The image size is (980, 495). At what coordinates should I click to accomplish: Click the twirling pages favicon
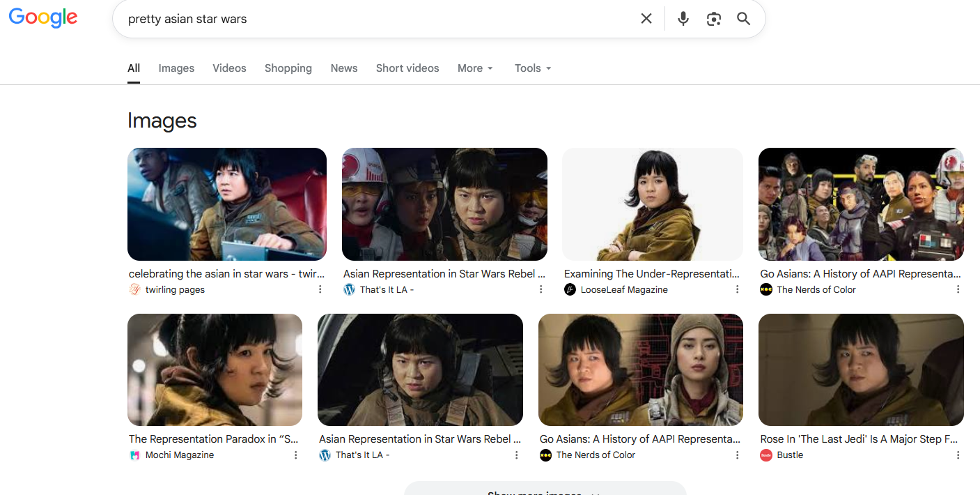135,289
